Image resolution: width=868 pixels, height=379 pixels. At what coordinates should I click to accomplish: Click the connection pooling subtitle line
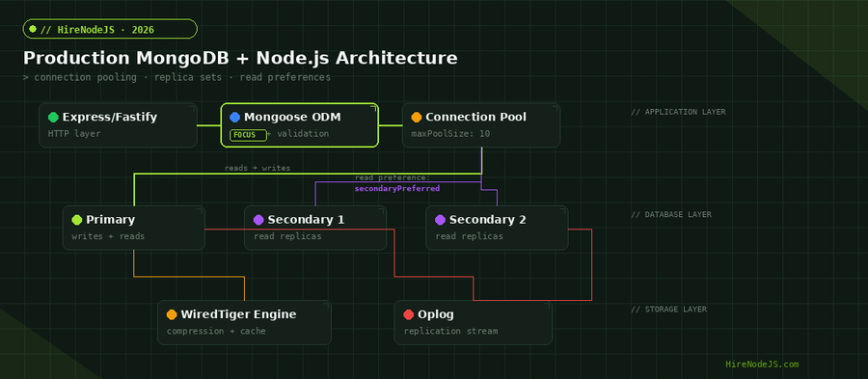(x=176, y=77)
